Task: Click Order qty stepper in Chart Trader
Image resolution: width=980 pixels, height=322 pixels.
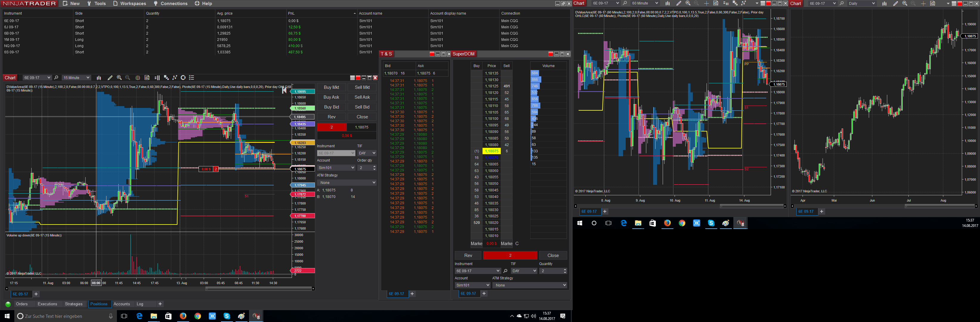Action: point(374,168)
